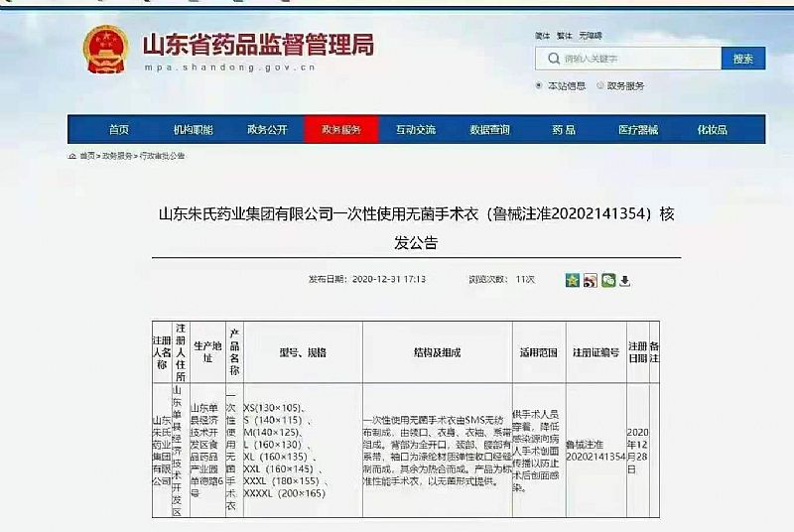Click 行政审批公告 breadcrumb link

coord(163,156)
